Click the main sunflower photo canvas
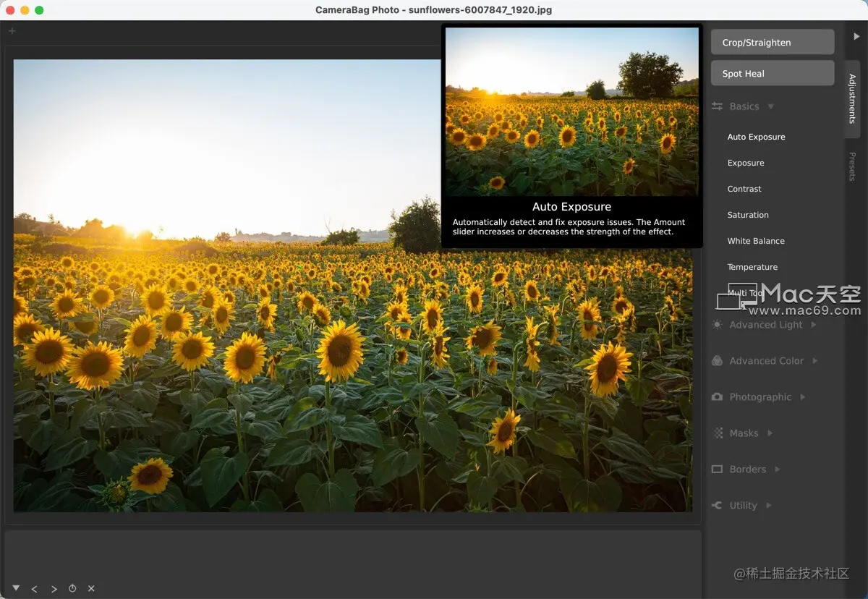 pyautogui.click(x=352, y=286)
